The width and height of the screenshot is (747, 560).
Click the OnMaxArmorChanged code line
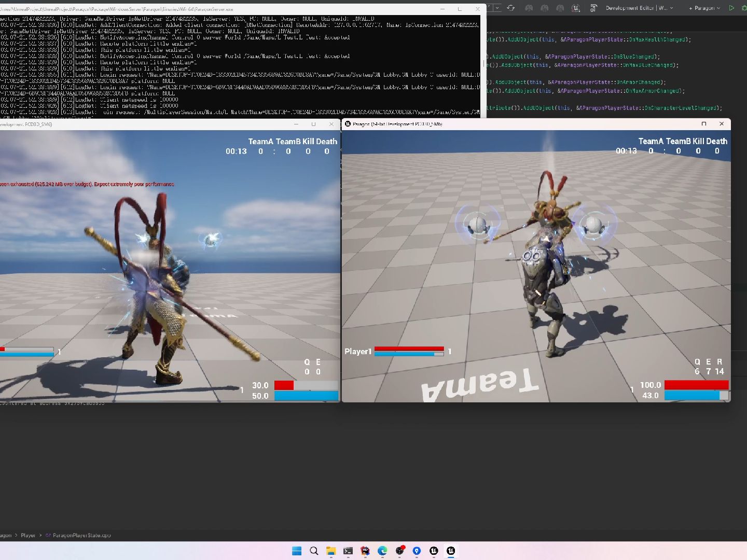click(x=586, y=91)
